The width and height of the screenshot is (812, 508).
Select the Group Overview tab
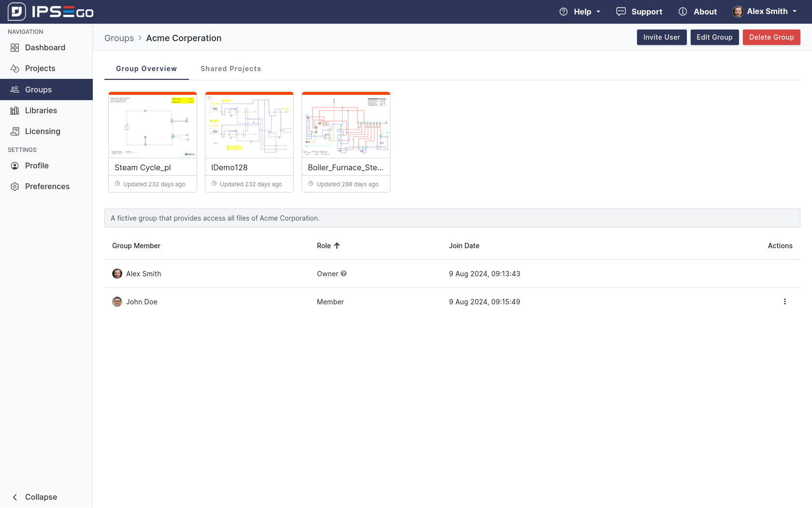[x=146, y=69]
